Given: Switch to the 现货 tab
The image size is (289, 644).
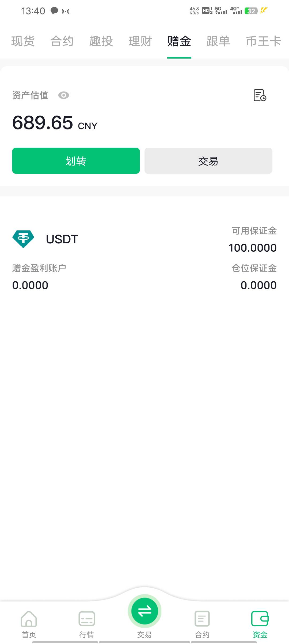Looking at the screenshot, I should 23,41.
